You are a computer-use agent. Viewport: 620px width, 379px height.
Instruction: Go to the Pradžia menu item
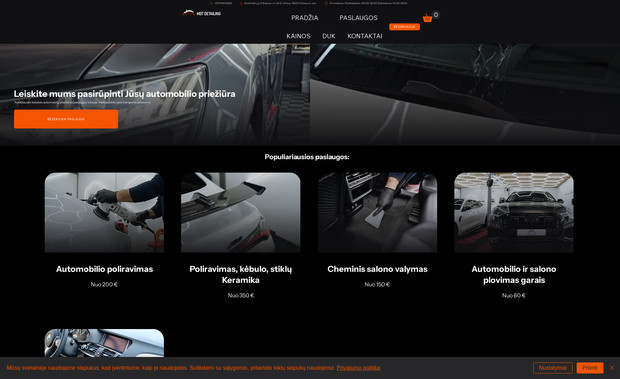pos(304,18)
